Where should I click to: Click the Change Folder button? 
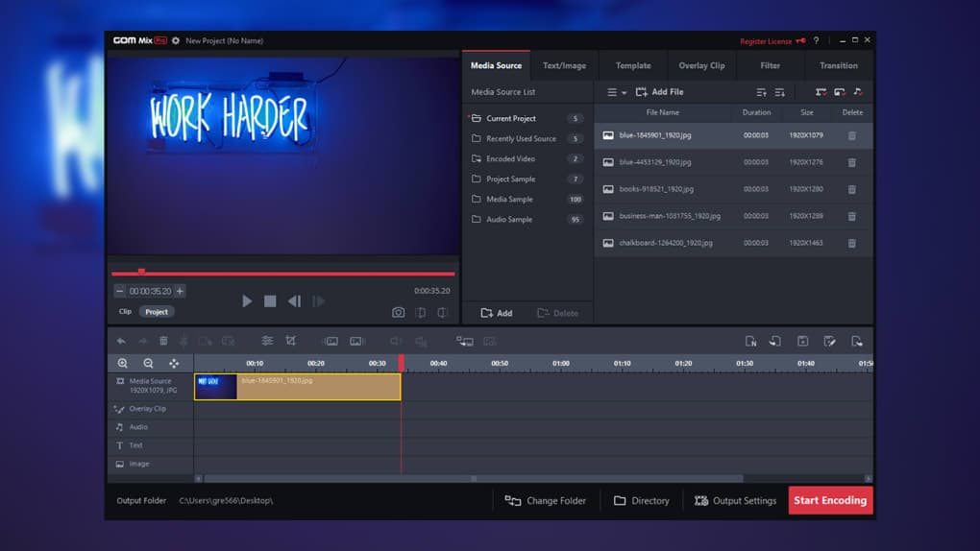pyautogui.click(x=546, y=501)
